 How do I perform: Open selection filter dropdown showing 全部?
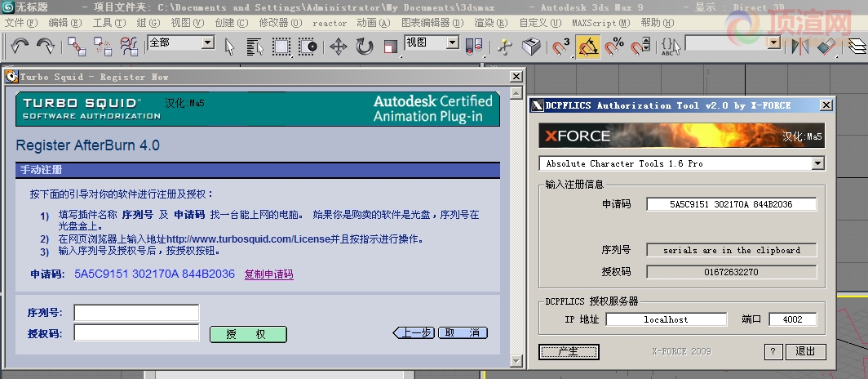181,42
